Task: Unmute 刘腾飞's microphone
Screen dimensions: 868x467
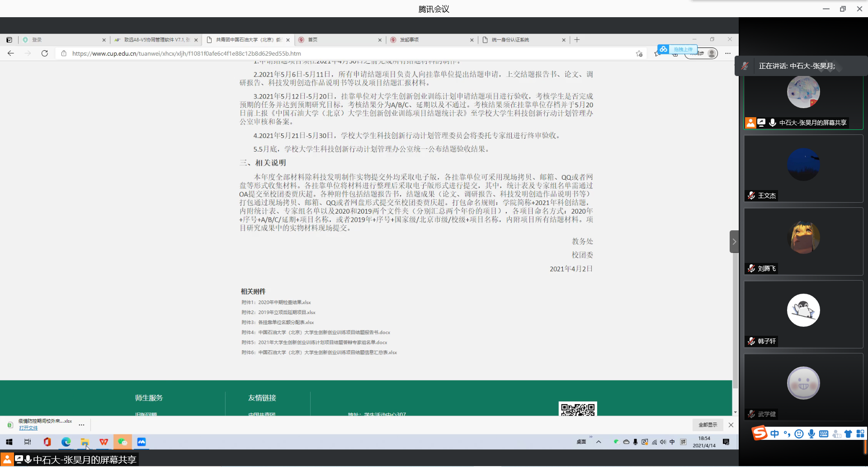Action: 751,268
